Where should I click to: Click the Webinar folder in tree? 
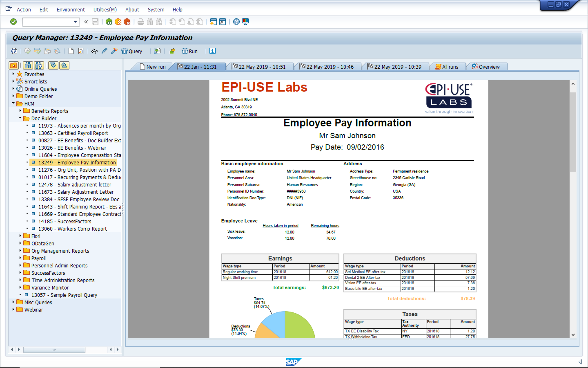33,310
